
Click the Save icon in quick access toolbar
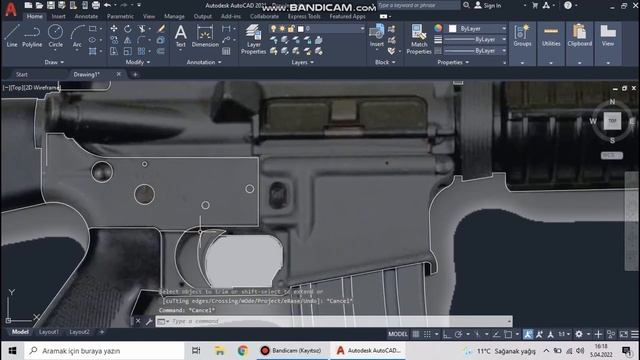51,5
